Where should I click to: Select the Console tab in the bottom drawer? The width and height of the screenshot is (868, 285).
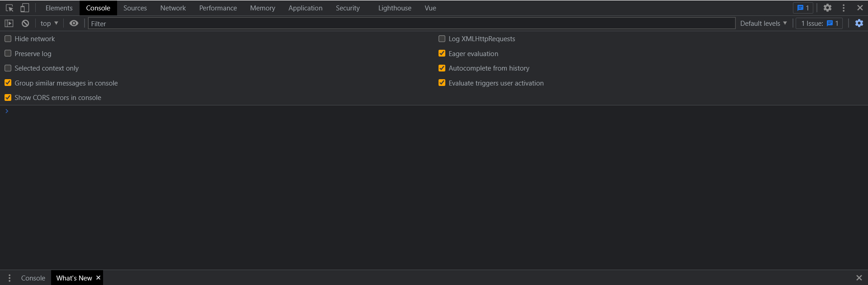33,278
